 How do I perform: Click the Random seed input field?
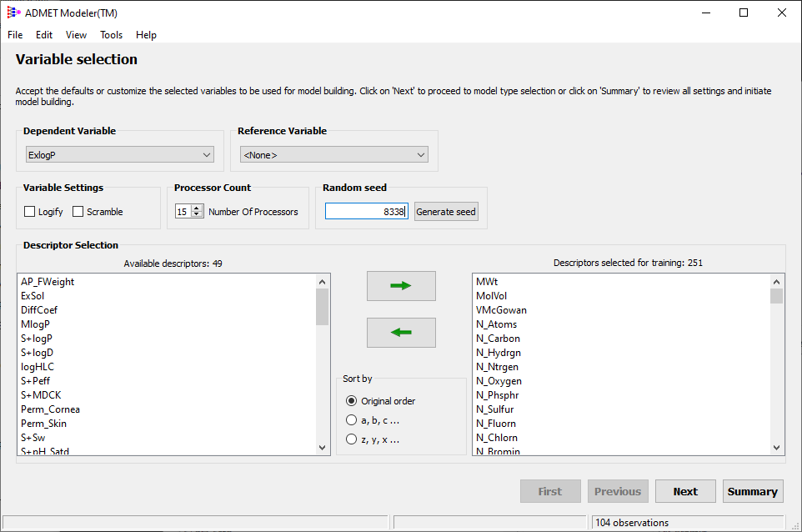tap(367, 212)
